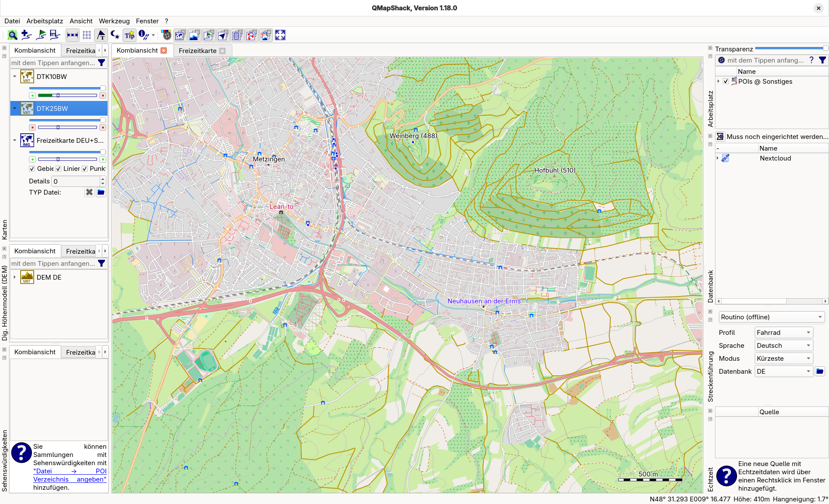Toggle night/day mode icon
The height and width of the screenshot is (504, 829).
pyautogui.click(x=115, y=35)
